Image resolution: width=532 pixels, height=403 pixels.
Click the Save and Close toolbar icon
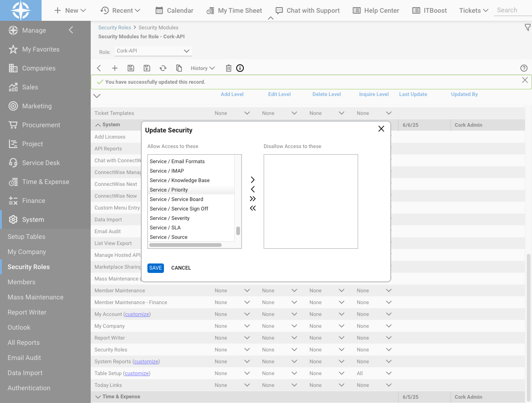coord(146,68)
